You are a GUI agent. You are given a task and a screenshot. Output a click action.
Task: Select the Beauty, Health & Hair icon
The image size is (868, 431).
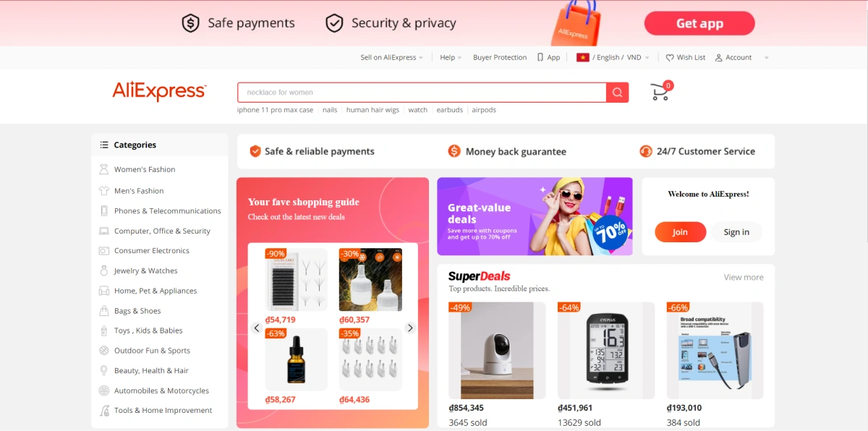click(103, 370)
